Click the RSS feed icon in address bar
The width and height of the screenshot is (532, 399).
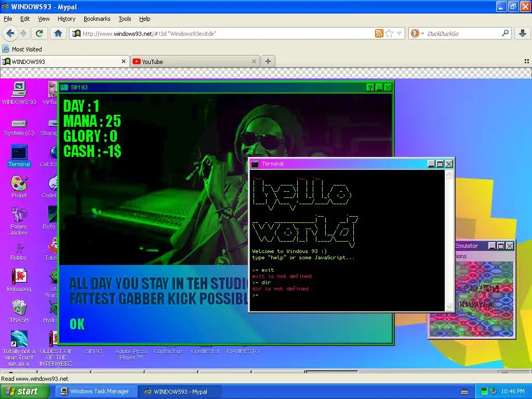(x=379, y=33)
